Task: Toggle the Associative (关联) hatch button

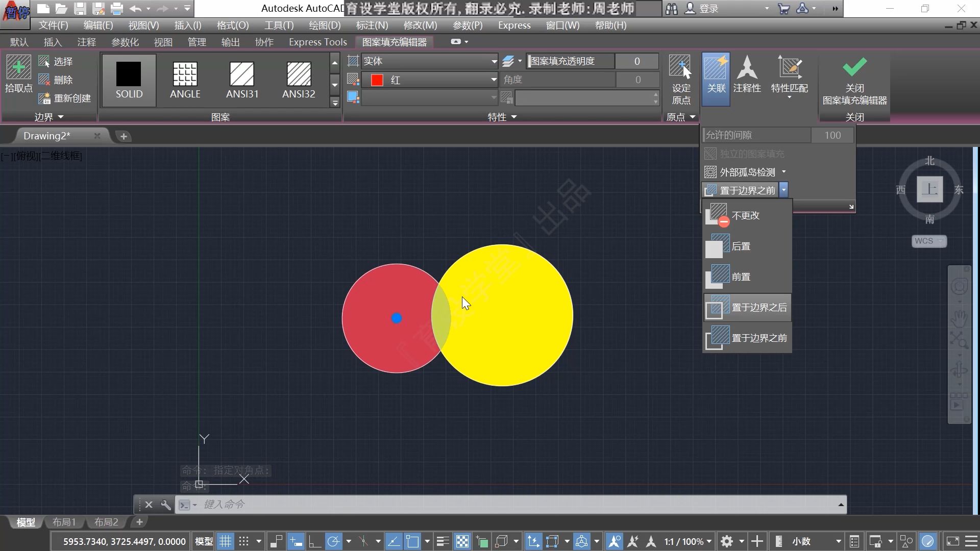Action: [x=716, y=80]
